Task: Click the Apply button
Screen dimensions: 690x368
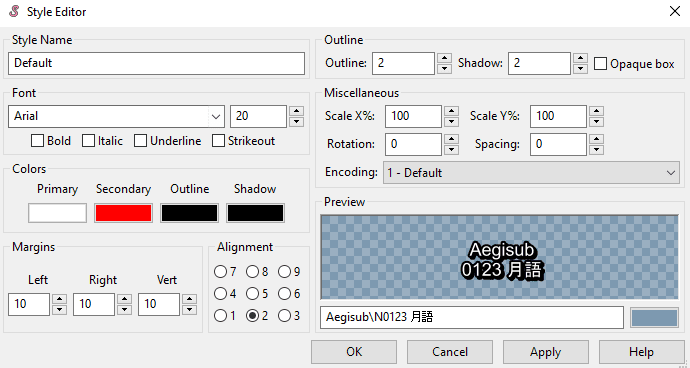Action: [x=546, y=352]
